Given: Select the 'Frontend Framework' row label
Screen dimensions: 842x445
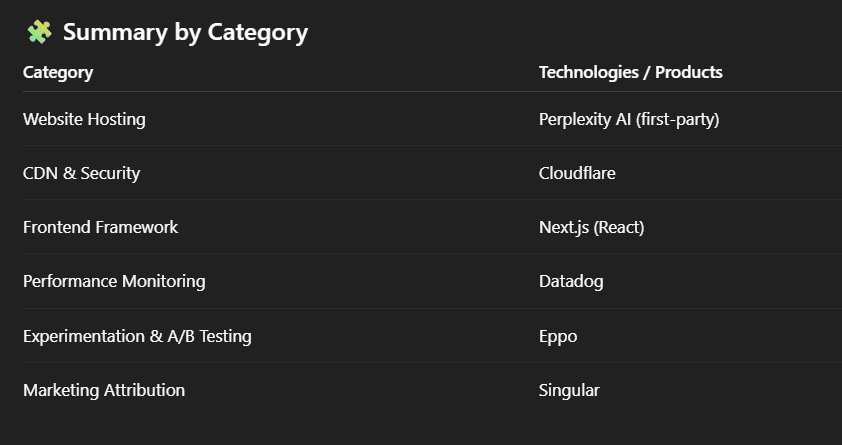Looking at the screenshot, I should pyautogui.click(x=100, y=227).
